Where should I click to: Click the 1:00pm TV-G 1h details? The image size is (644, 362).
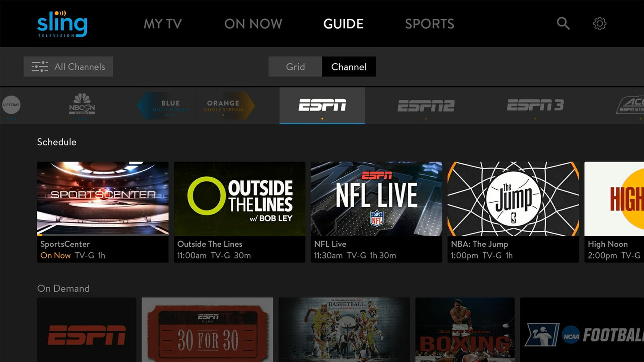click(482, 255)
